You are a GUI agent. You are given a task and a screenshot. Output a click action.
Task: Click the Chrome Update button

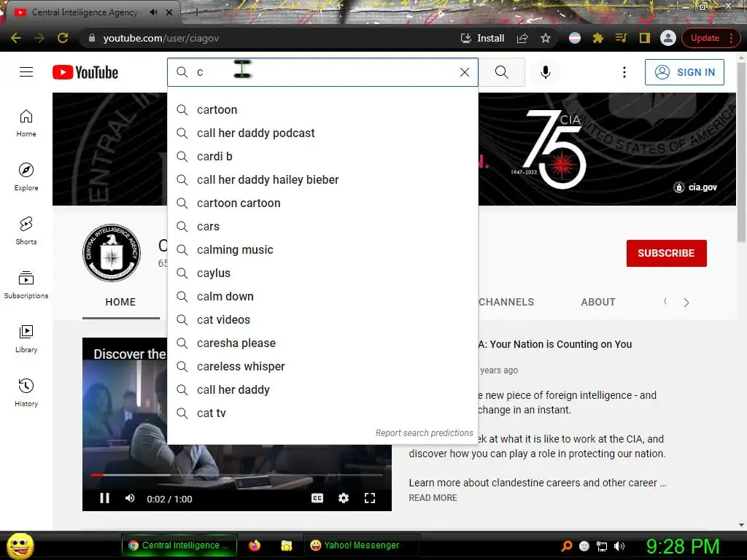click(711, 38)
